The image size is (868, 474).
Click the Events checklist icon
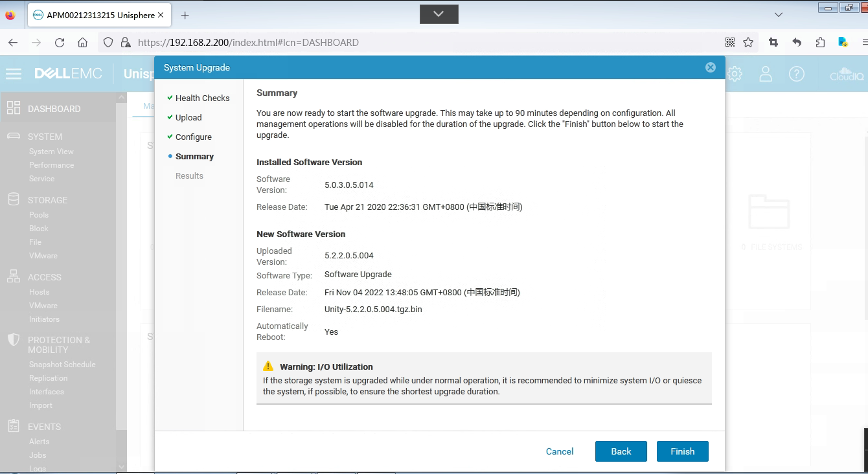13,426
